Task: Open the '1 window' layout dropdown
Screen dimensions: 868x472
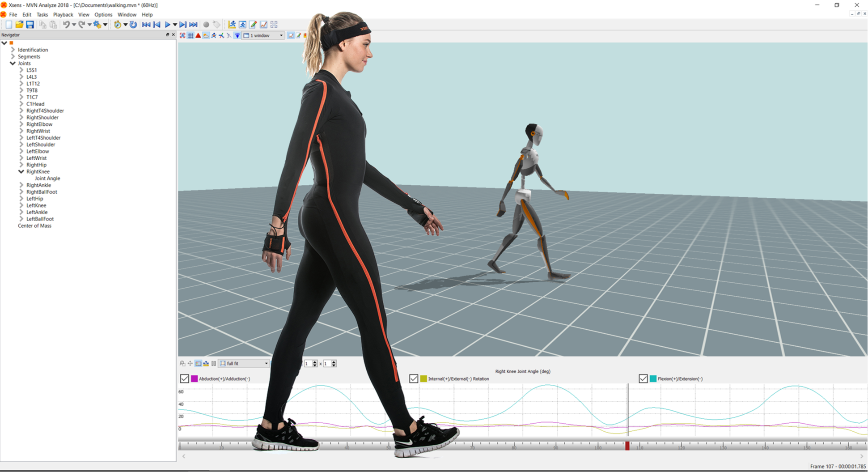Action: coord(262,35)
